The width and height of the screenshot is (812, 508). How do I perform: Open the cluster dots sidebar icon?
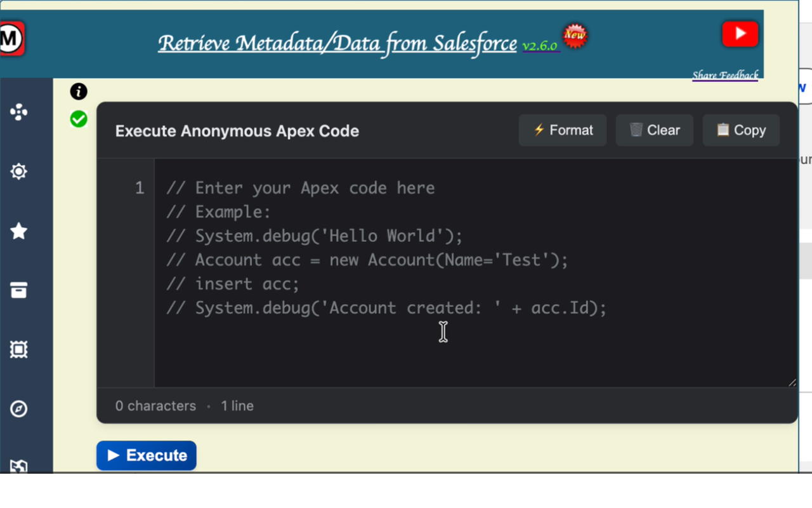(x=19, y=112)
